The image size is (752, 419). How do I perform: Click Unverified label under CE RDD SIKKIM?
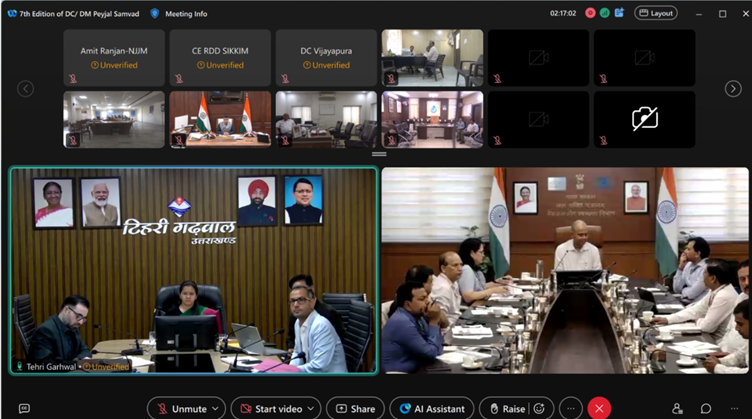tap(220, 65)
